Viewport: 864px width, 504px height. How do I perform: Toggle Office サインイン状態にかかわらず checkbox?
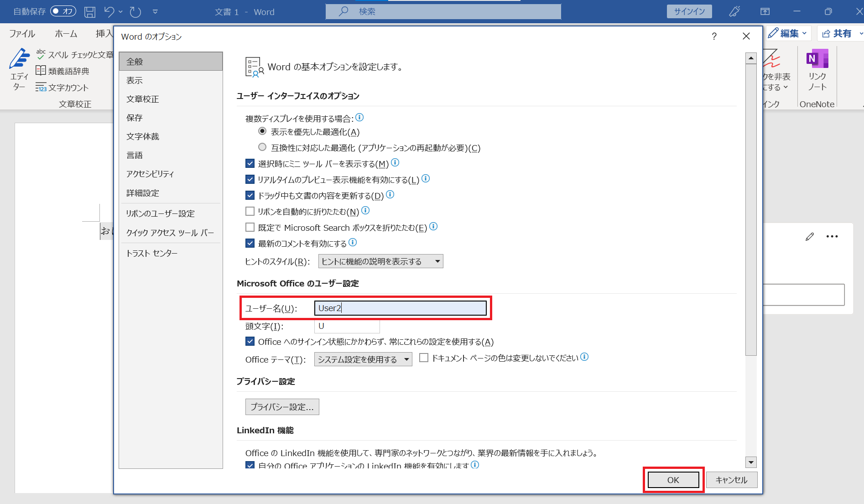coord(250,341)
